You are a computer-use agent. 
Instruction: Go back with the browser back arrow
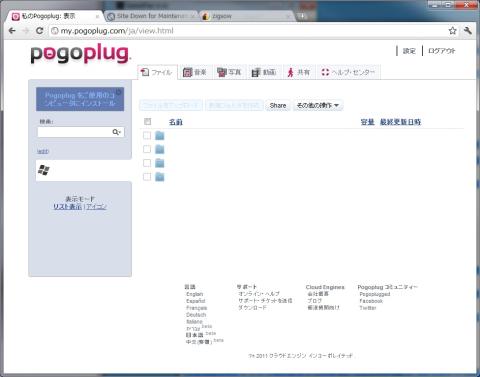coord(12,31)
